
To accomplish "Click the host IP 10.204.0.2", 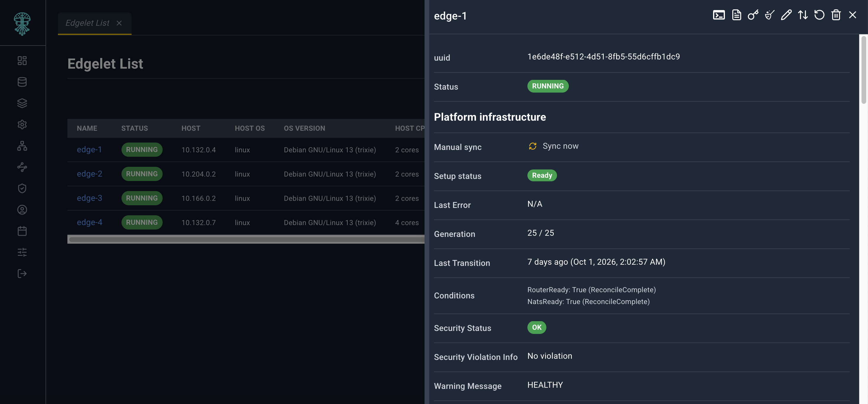I will [x=198, y=174].
